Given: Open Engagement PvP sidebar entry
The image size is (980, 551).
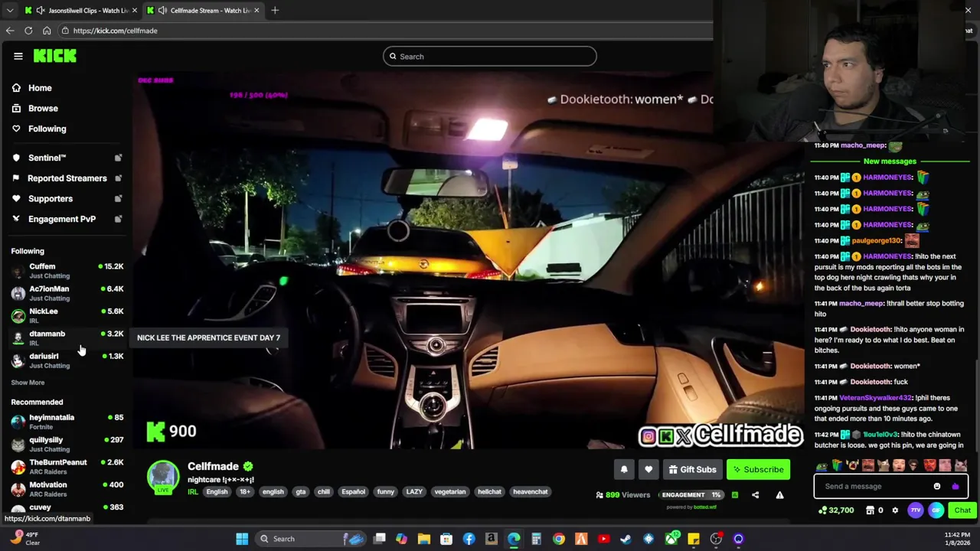Looking at the screenshot, I should (62, 219).
